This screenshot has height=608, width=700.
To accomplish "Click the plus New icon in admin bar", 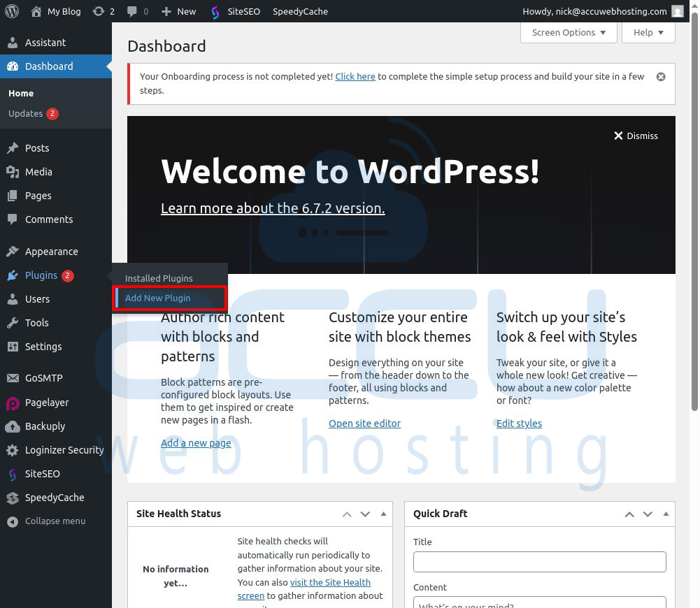I will click(x=166, y=11).
